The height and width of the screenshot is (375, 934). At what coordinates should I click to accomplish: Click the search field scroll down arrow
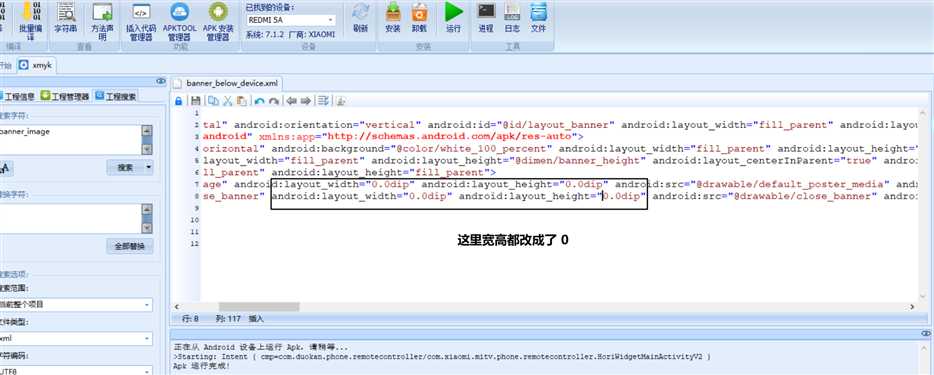(x=147, y=149)
